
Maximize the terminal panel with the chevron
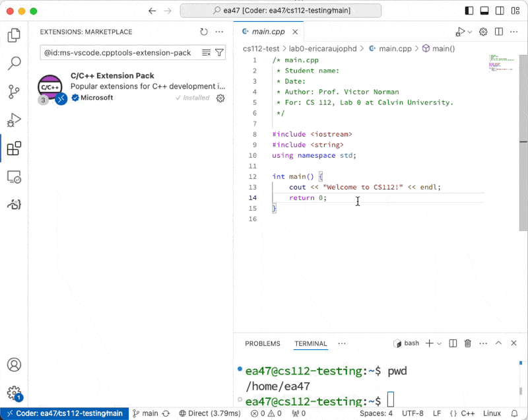499,343
